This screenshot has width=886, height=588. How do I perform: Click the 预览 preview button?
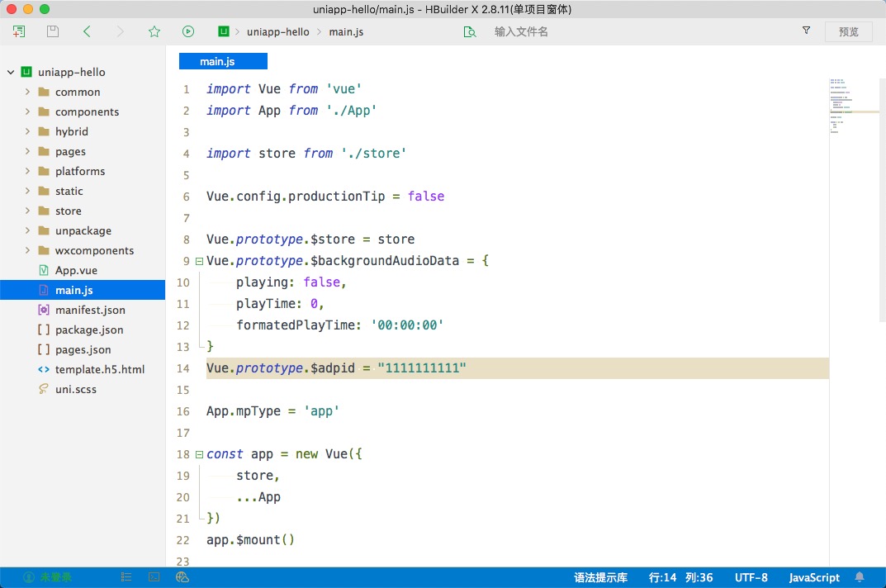pos(848,31)
